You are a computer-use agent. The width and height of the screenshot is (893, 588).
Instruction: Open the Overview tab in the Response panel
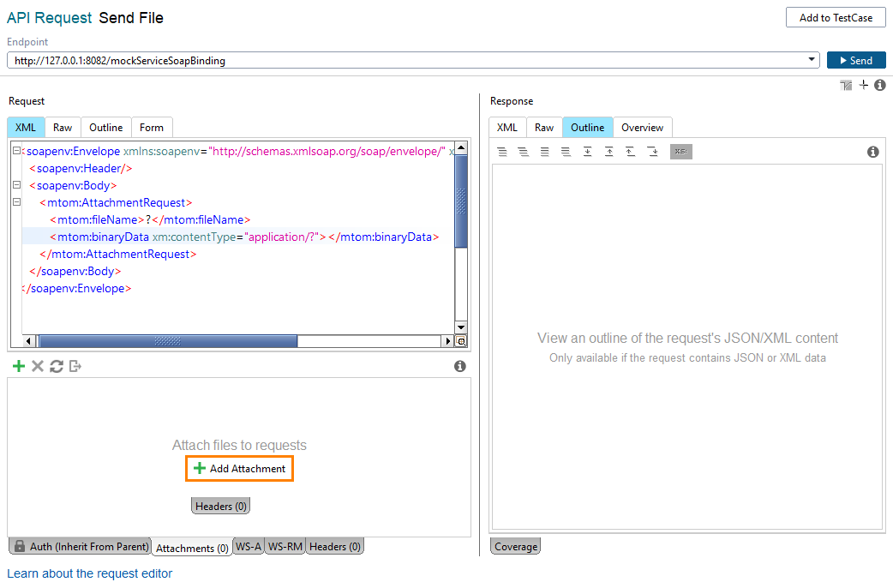pos(643,126)
